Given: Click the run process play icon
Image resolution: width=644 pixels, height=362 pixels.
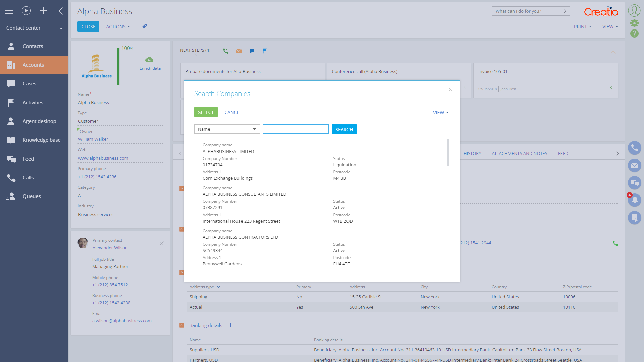Looking at the screenshot, I should (26, 11).
